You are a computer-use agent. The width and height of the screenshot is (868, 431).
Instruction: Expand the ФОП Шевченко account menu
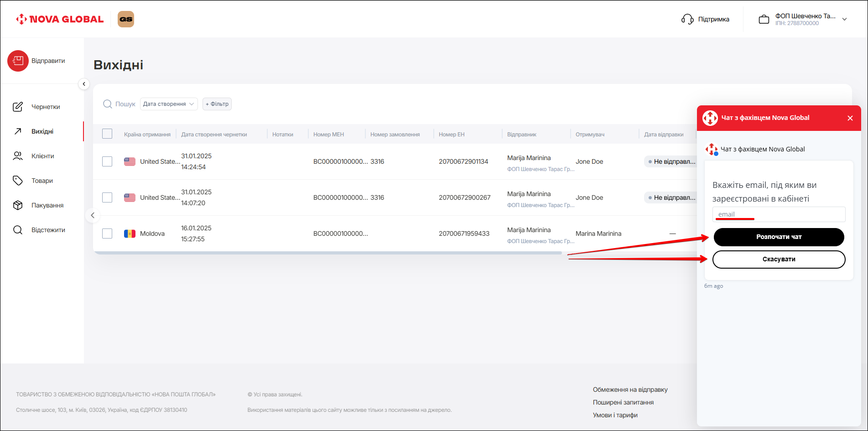click(x=844, y=19)
